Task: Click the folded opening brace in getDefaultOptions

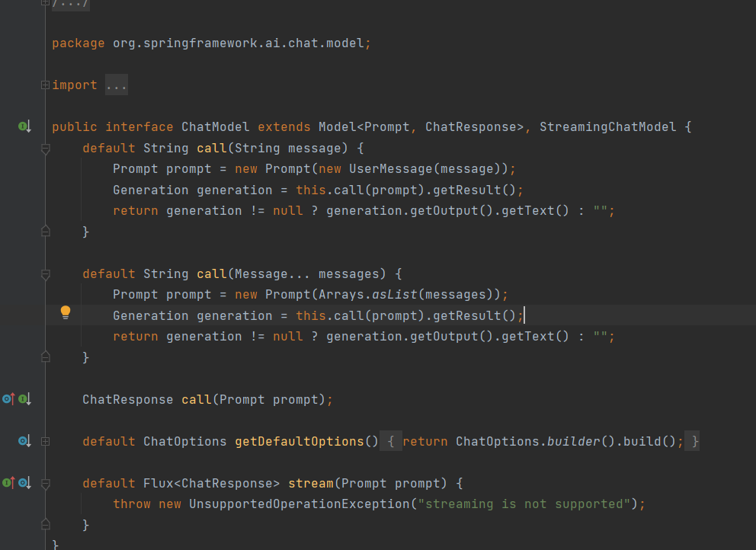Action: tap(391, 441)
